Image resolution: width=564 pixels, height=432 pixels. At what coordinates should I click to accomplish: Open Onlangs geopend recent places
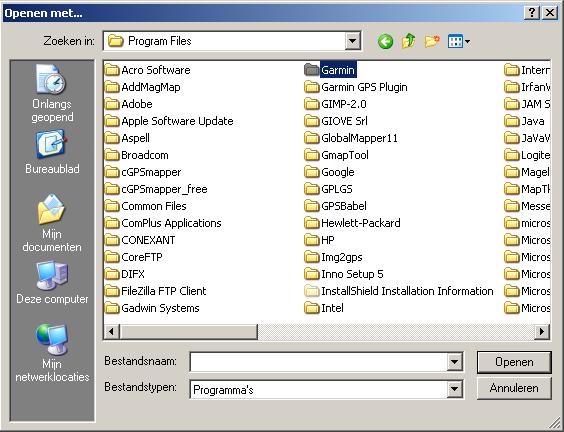52,94
